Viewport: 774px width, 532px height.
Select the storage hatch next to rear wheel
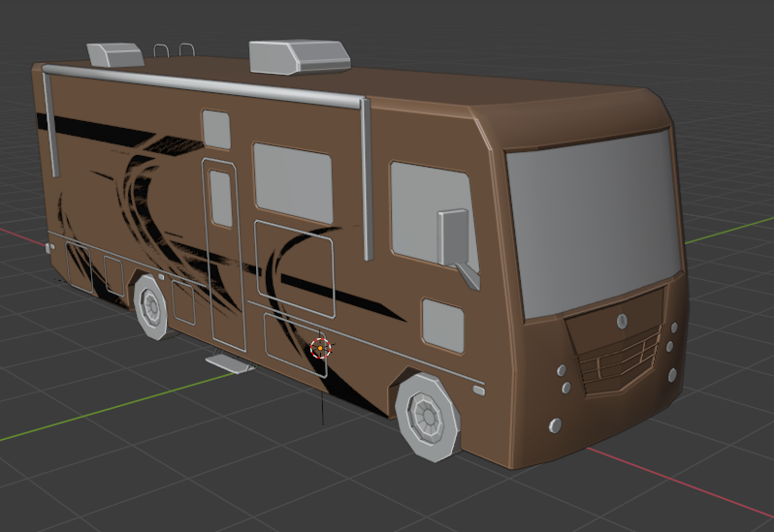point(183,301)
